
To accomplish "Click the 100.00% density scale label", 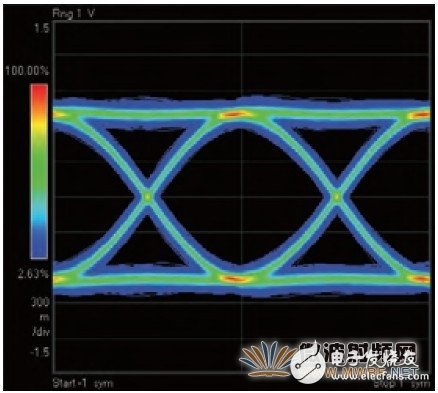I will click(27, 71).
